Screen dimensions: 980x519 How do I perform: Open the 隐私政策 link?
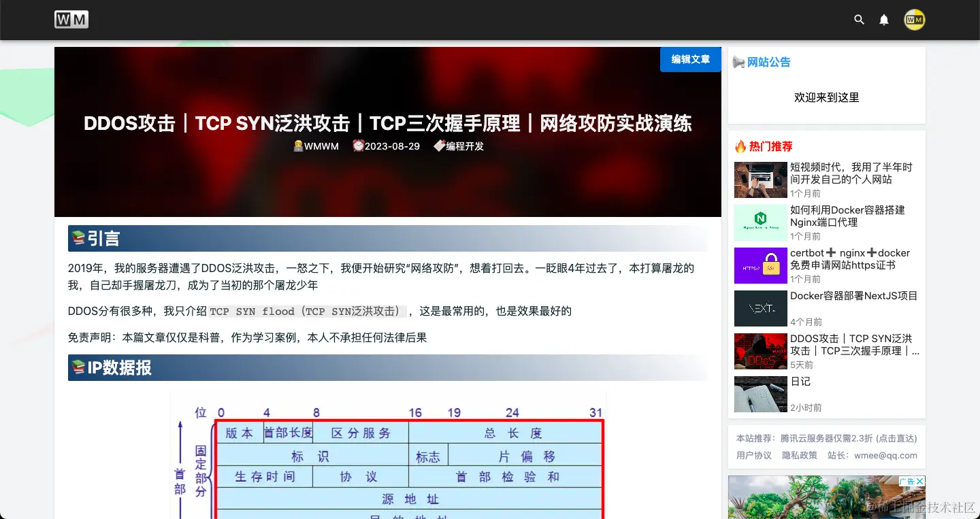[800, 455]
